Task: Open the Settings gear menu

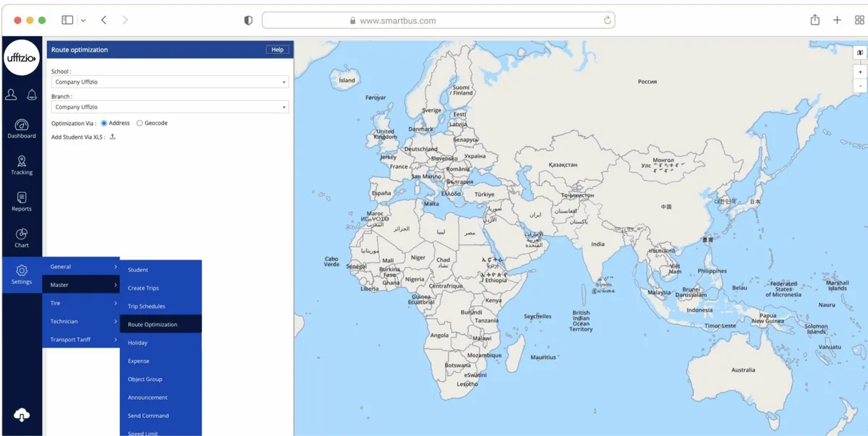Action: click(22, 275)
